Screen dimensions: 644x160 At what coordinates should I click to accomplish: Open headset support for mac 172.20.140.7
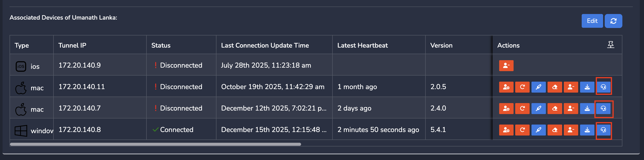[603, 109]
